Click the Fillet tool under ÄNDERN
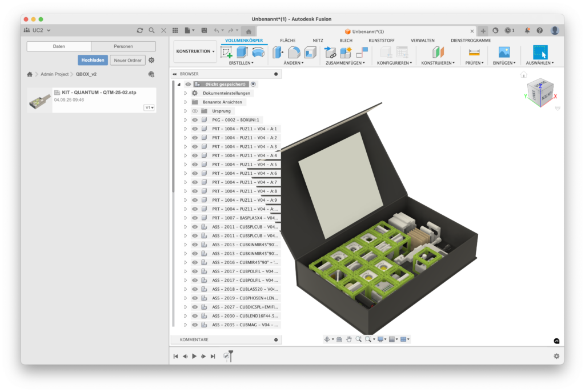Viewport: 585px width, 392px height. (x=294, y=53)
